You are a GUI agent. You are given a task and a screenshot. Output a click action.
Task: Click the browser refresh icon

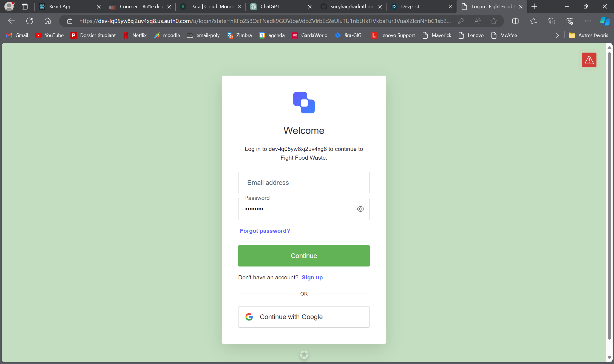click(30, 21)
